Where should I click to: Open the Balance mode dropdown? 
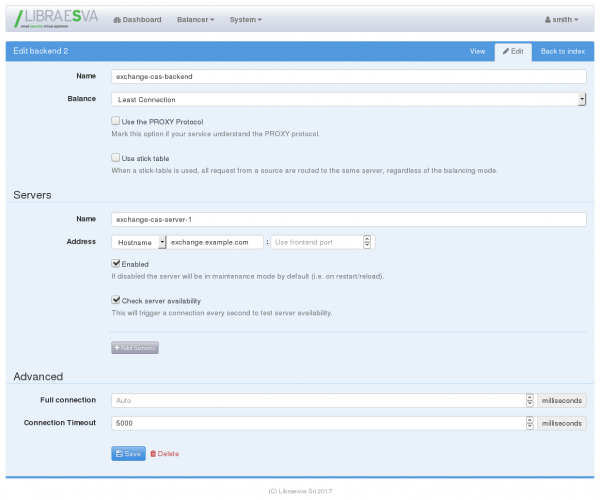click(x=348, y=99)
